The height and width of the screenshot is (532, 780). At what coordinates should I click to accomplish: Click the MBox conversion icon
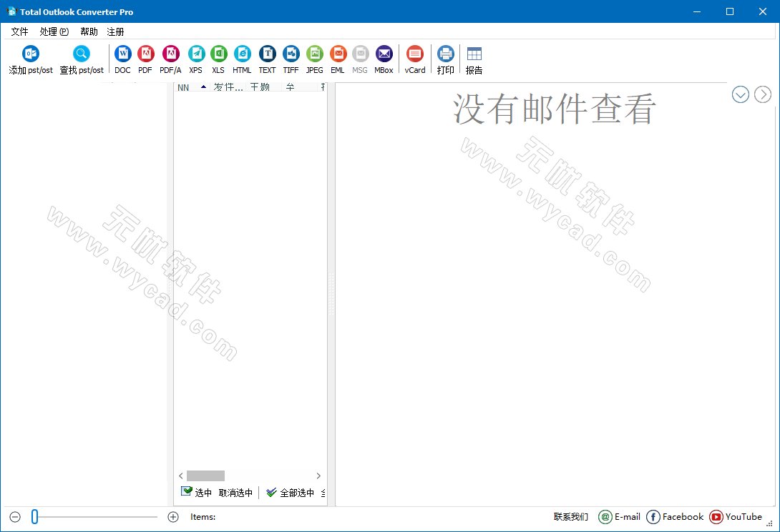coord(384,54)
